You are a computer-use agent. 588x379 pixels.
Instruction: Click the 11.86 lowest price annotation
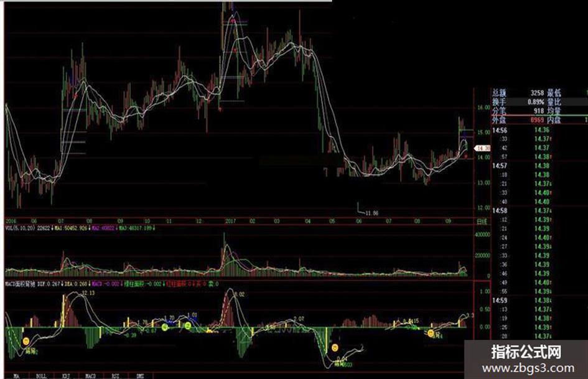click(x=371, y=213)
